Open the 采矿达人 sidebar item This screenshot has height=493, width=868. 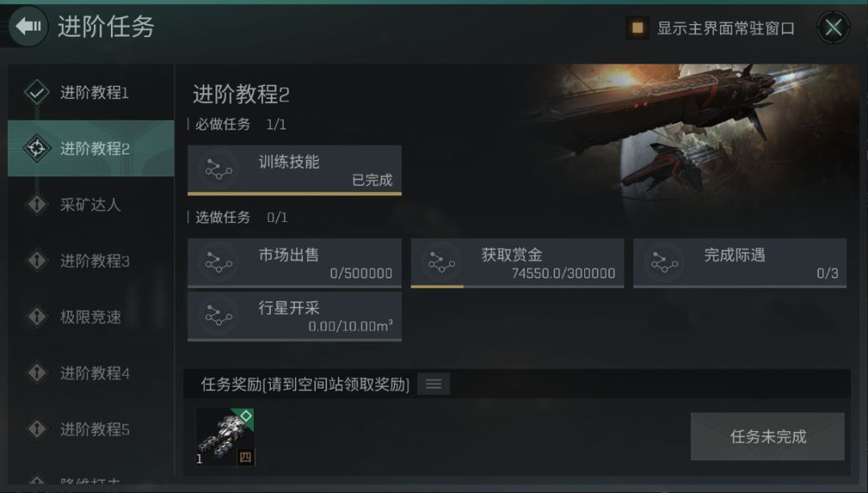tap(91, 204)
